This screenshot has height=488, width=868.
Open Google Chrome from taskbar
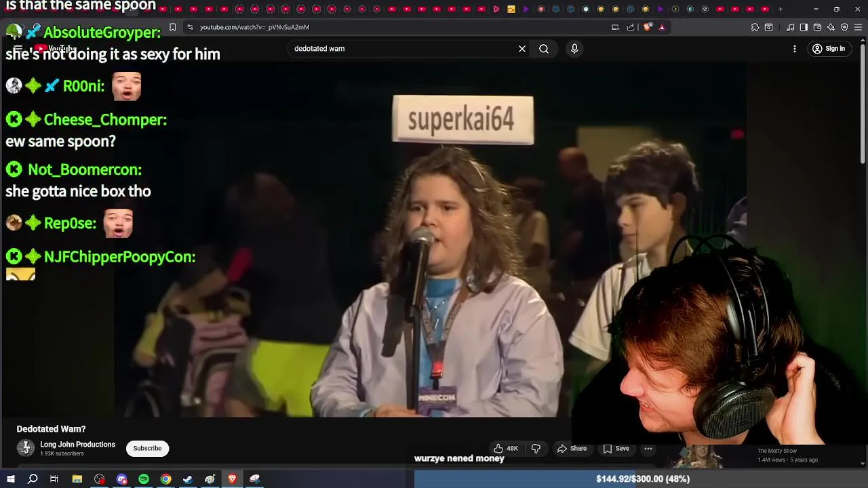point(165,479)
